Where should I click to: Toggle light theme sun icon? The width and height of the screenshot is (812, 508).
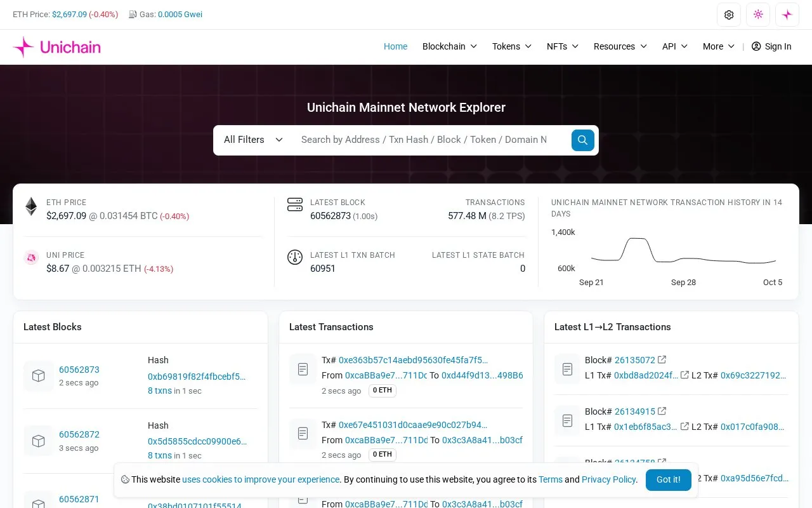pyautogui.click(x=758, y=15)
